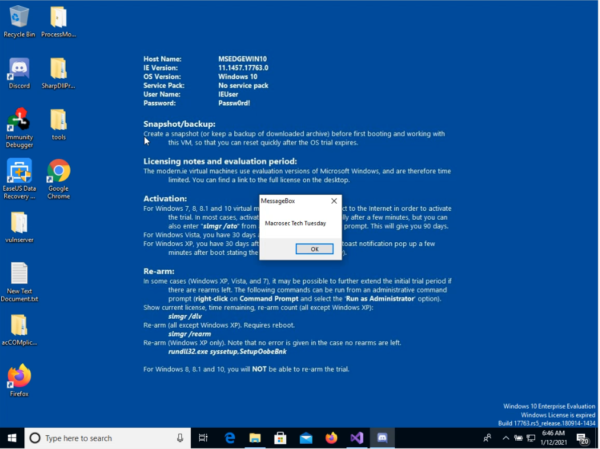Open Visual Studio from the taskbar
Screen dimensions: 600x449
point(356,438)
